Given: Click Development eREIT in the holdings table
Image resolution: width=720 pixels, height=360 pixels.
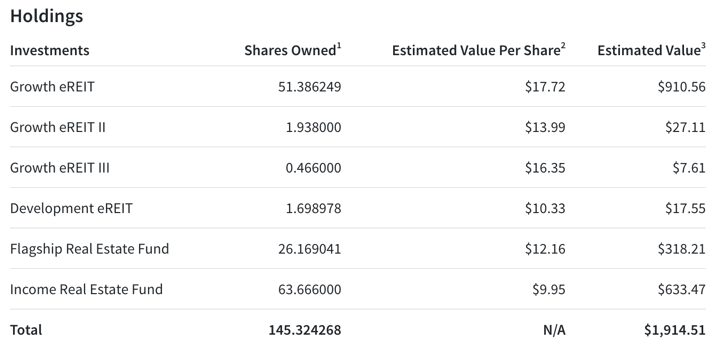Looking at the screenshot, I should click(x=71, y=208).
